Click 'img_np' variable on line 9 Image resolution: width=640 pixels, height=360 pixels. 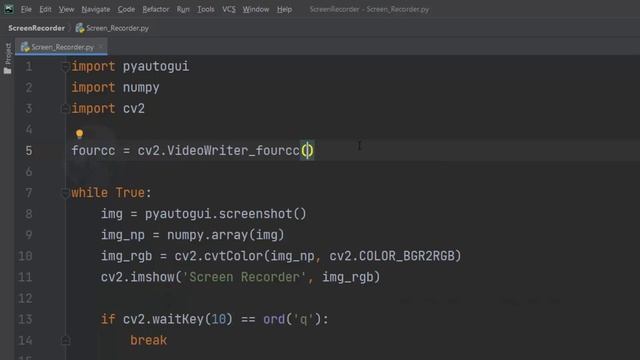point(123,235)
